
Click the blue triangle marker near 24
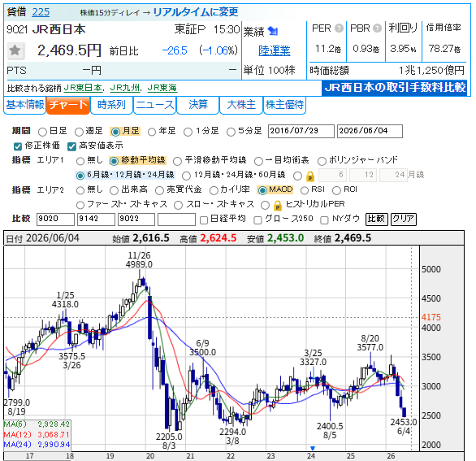click(x=313, y=448)
